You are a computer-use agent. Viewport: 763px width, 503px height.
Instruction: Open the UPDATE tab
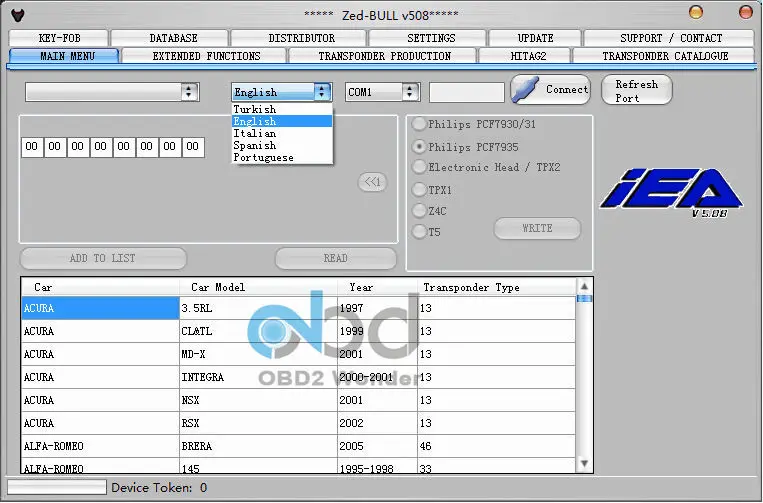pos(535,38)
